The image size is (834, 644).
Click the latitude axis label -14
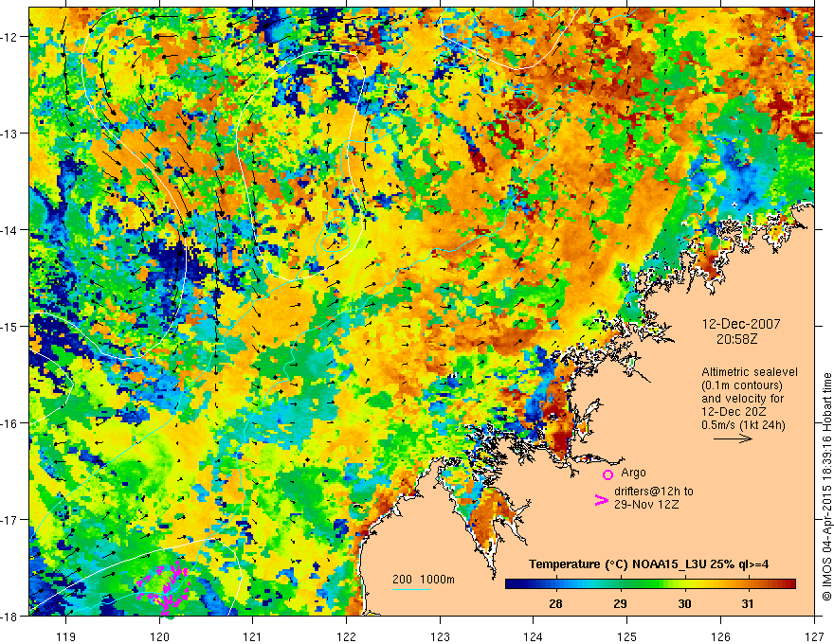click(x=10, y=230)
